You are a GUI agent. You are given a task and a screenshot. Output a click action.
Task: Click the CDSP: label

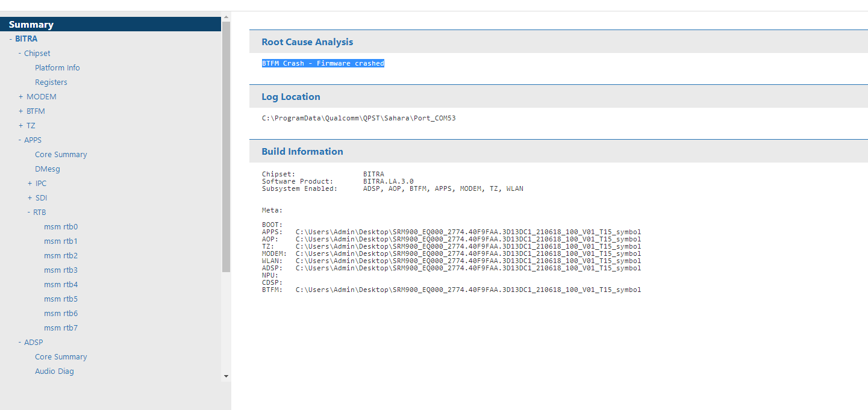pos(272,282)
